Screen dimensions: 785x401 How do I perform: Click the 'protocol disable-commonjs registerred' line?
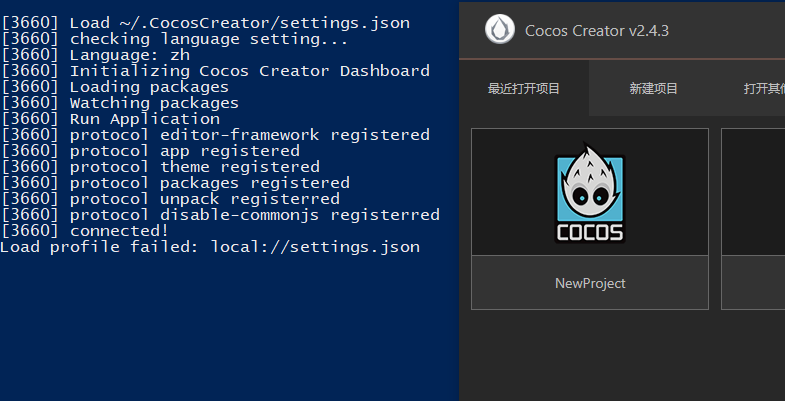tap(220, 215)
